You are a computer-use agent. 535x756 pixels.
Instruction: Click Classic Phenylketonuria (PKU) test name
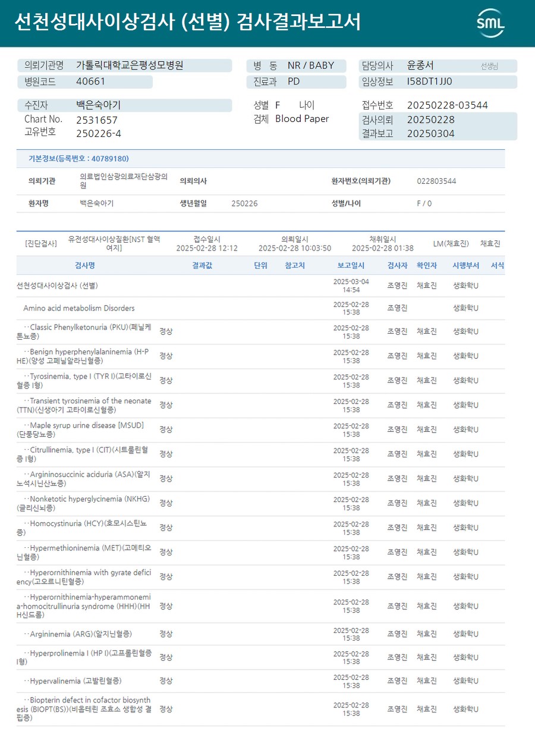pos(84,331)
